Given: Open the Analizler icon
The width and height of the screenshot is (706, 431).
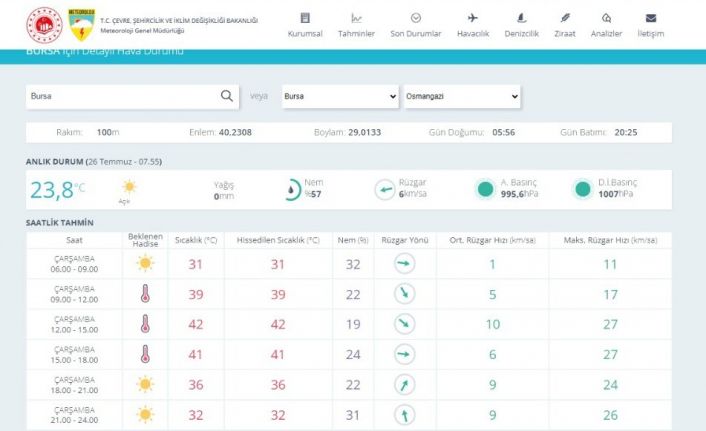Looking at the screenshot, I should (607, 18).
